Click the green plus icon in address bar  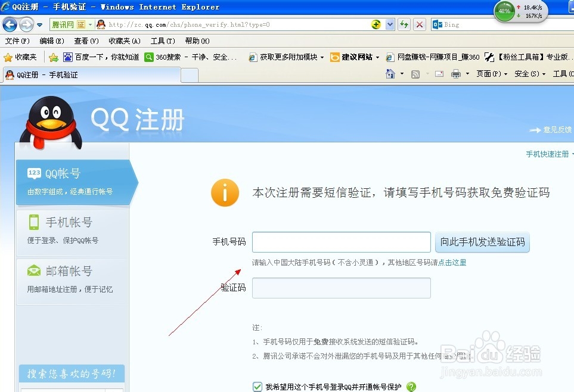(376, 24)
